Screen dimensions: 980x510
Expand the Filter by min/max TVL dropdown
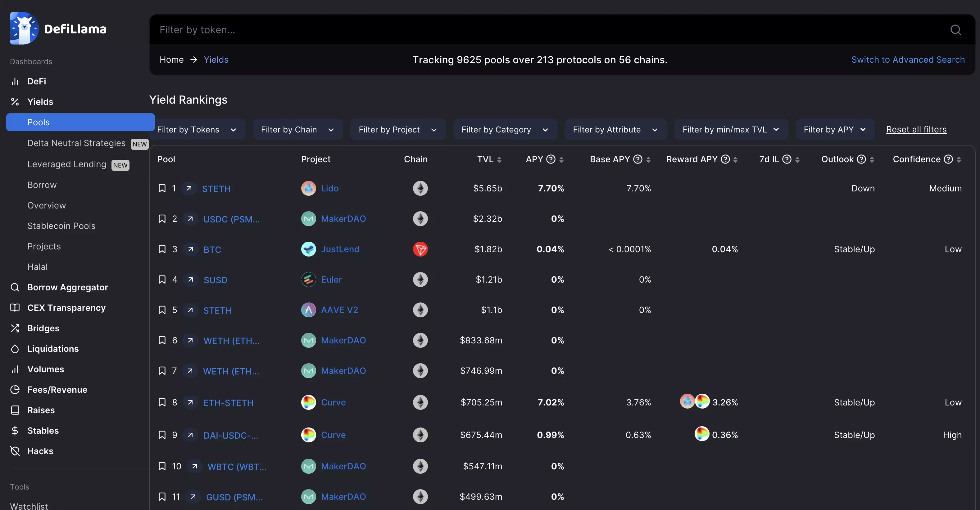coord(731,130)
